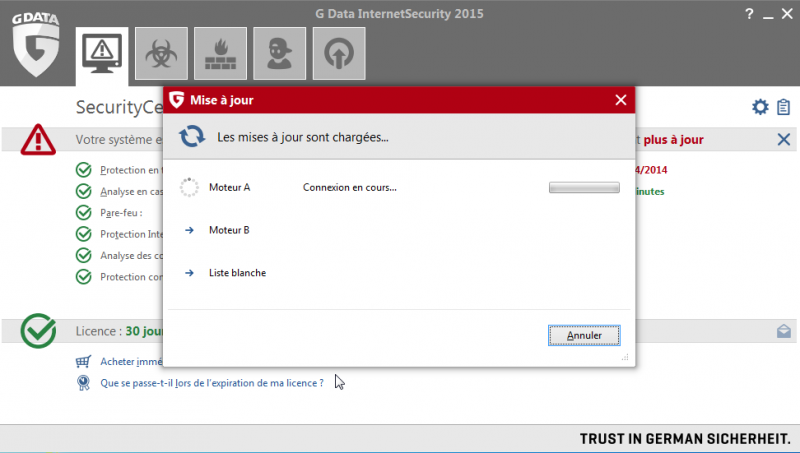Click the Moteur A loading spinner
800x453 pixels.
[x=189, y=187]
